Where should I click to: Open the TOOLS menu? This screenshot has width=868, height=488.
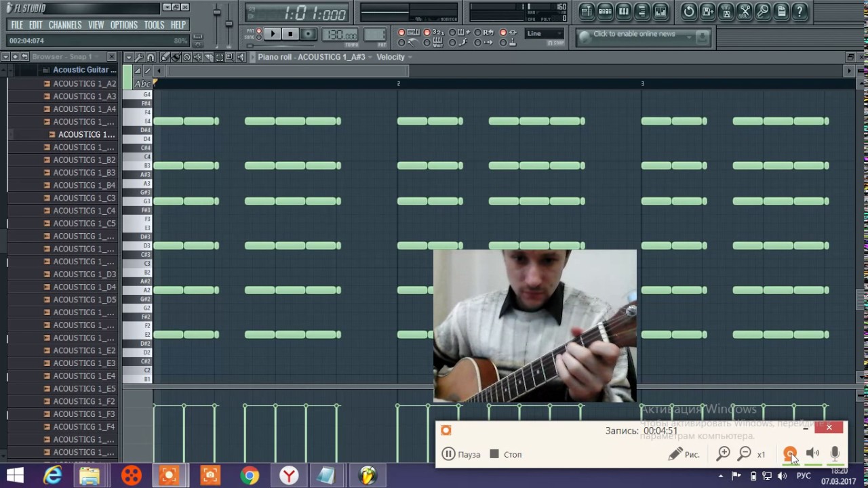click(x=154, y=25)
